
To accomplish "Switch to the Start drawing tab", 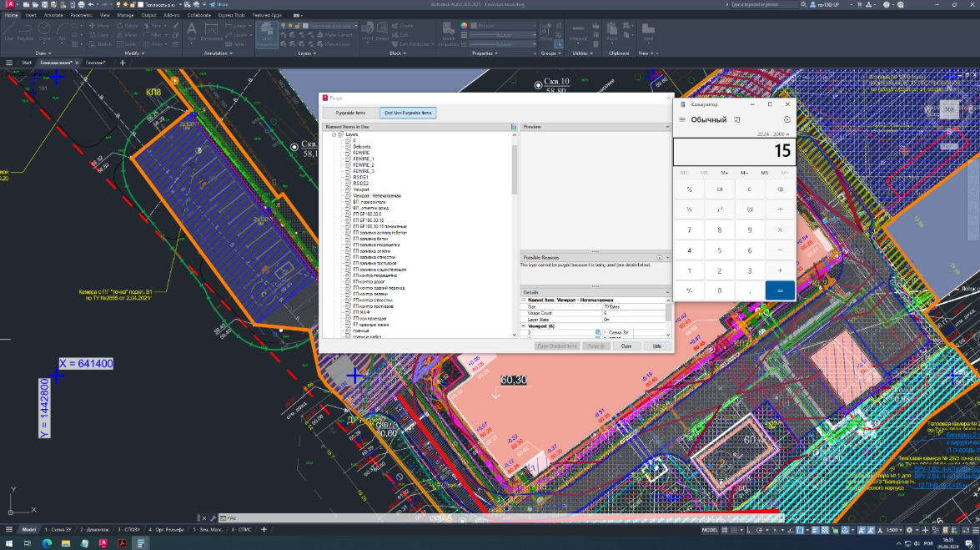I will pos(26,63).
